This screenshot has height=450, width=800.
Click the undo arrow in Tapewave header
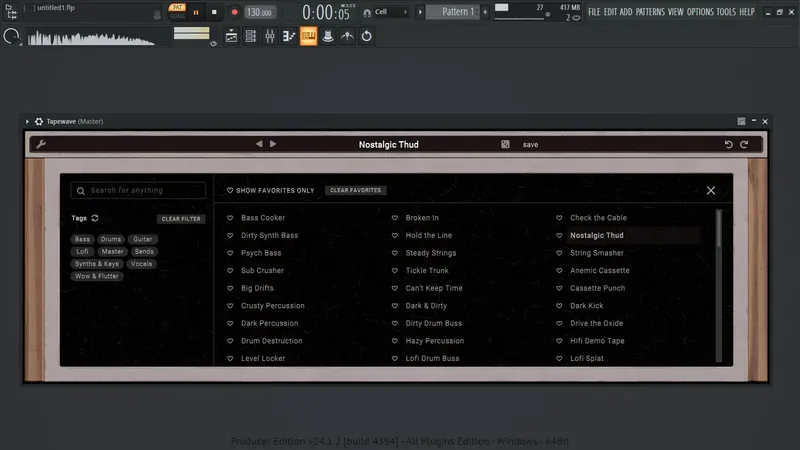729,144
